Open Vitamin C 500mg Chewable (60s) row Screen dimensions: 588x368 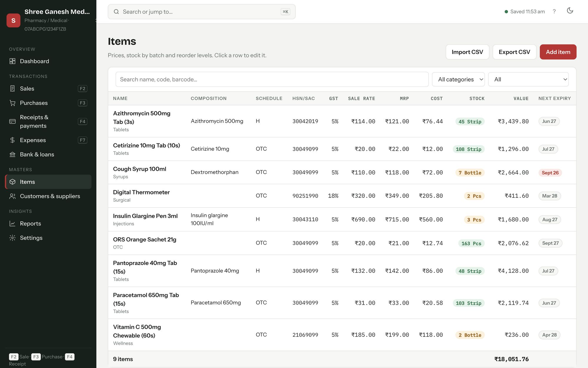(x=342, y=335)
